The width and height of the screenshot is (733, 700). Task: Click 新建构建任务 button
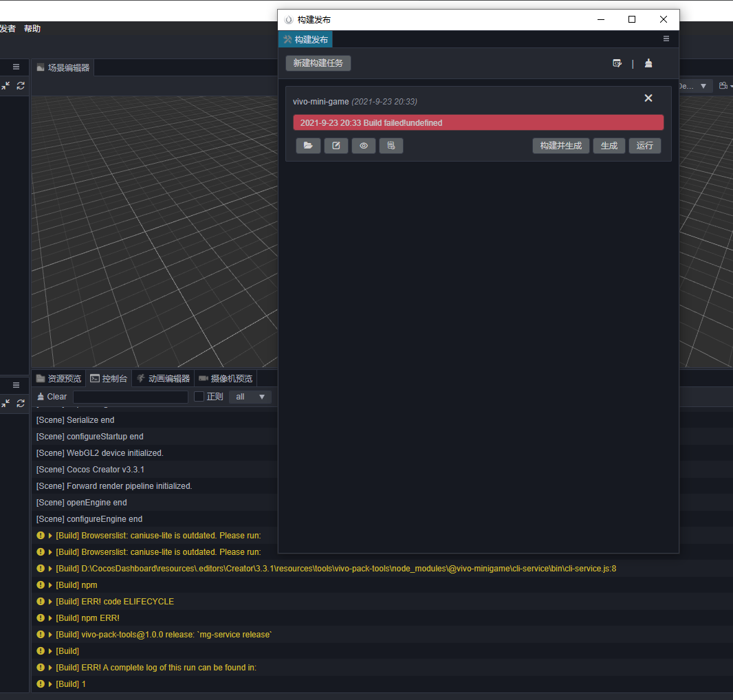coord(318,63)
